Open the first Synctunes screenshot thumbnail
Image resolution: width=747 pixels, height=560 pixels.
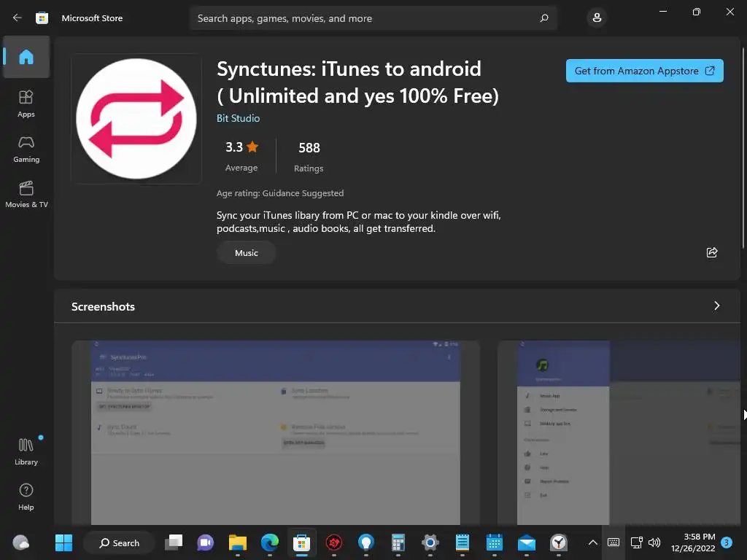pyautogui.click(x=275, y=432)
